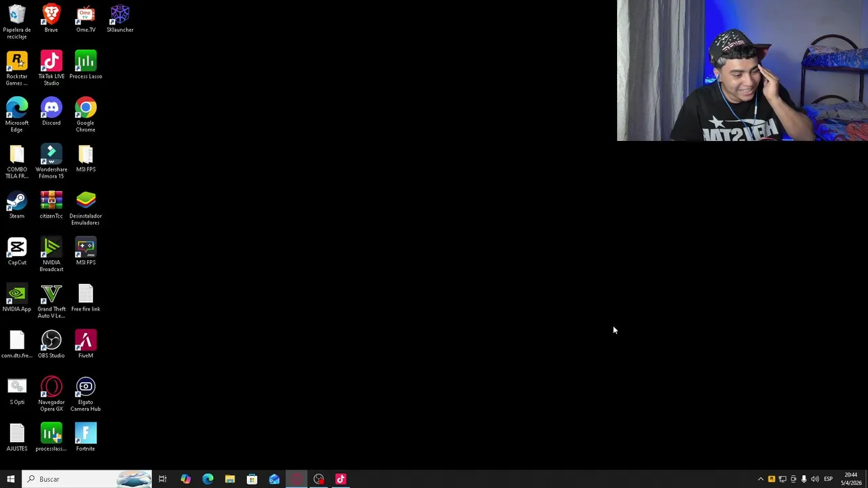Click the Buscar search box

[x=87, y=479]
